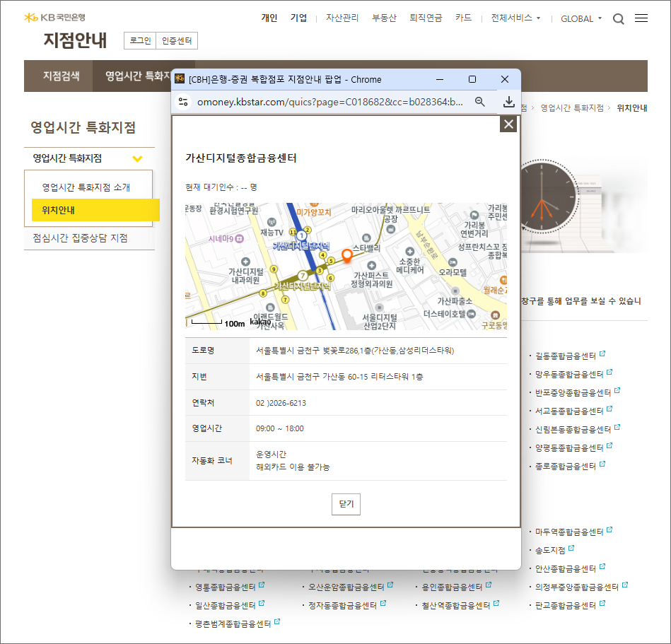Screen dimensions: 671x644
Task: Open the 일산종합금융센터 link
Action: click(x=225, y=606)
